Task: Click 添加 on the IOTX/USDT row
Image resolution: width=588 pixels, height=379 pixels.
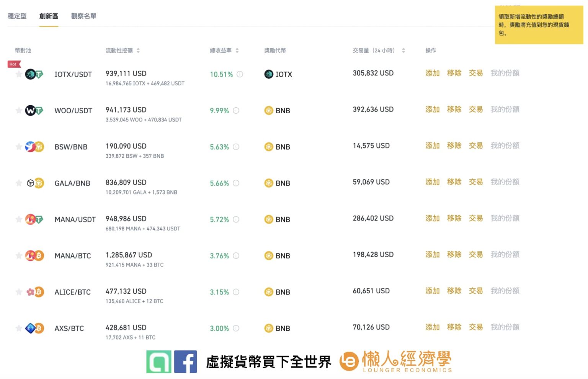Action: pyautogui.click(x=432, y=73)
